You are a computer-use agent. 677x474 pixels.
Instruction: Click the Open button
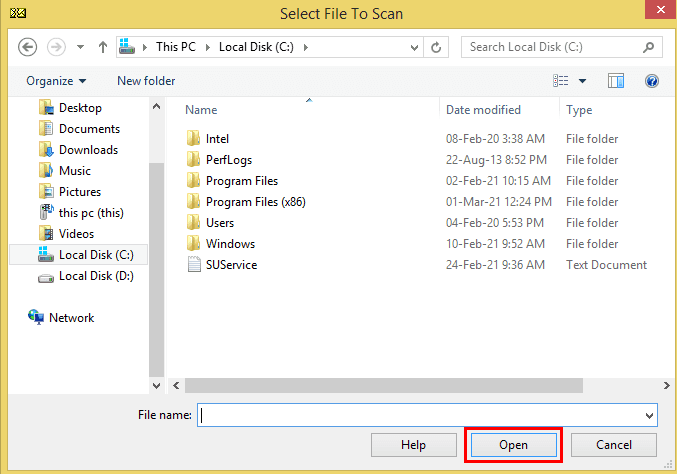513,445
